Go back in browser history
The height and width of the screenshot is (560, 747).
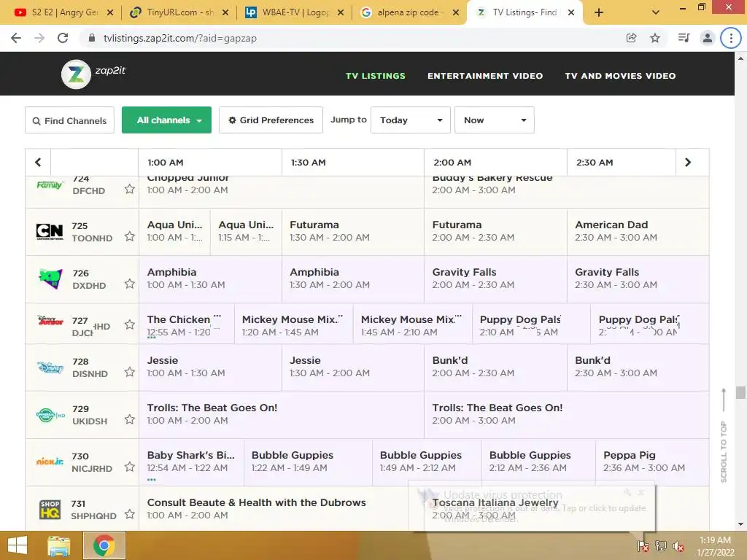point(16,38)
